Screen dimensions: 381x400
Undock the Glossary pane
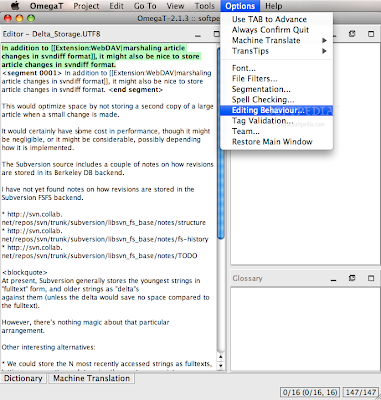click(x=352, y=278)
